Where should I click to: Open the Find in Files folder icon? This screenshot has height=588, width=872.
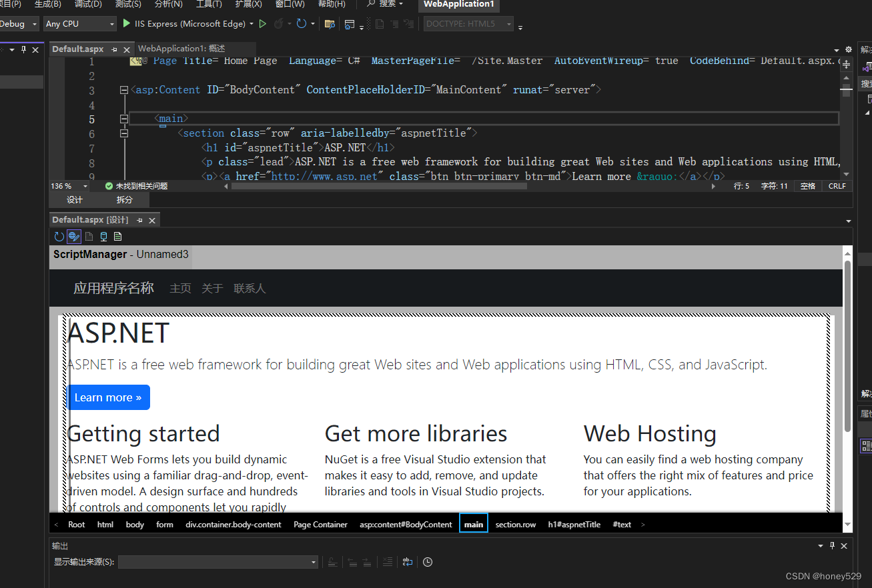pos(330,24)
